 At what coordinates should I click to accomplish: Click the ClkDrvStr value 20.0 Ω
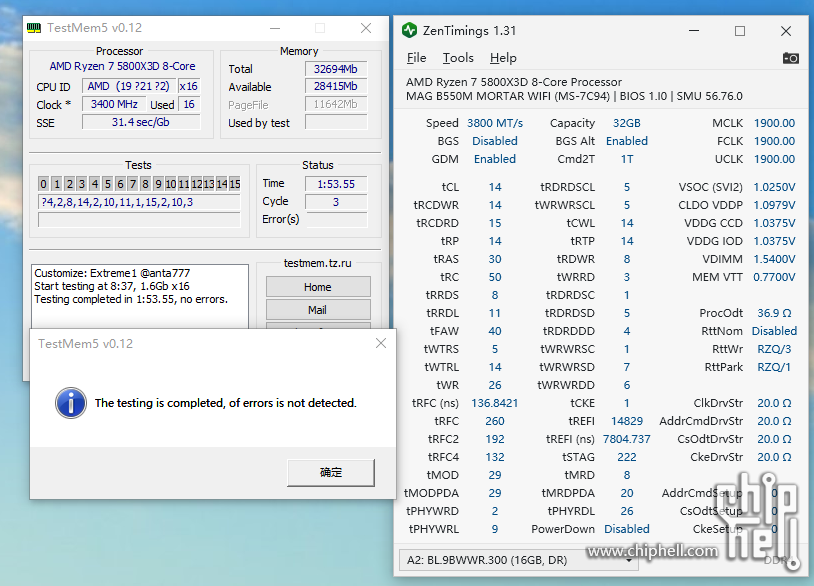tap(774, 403)
